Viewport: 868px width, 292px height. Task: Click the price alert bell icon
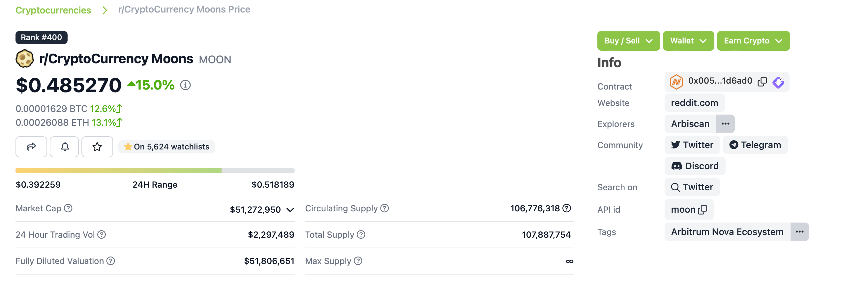pyautogui.click(x=65, y=147)
